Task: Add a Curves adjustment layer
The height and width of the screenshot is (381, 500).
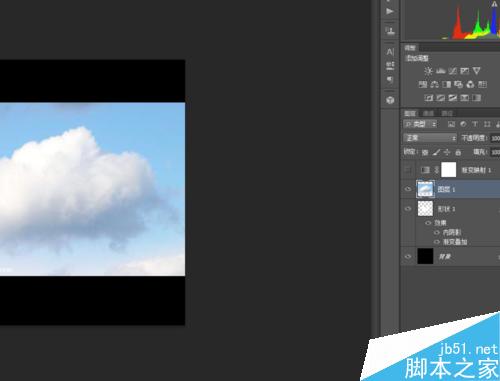Action: pos(452,71)
